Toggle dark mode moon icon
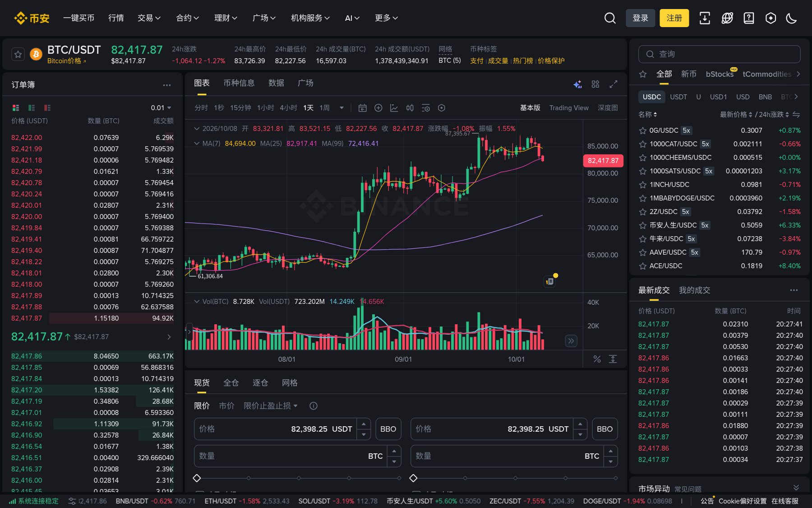Image resolution: width=812 pixels, height=508 pixels. 791,18
